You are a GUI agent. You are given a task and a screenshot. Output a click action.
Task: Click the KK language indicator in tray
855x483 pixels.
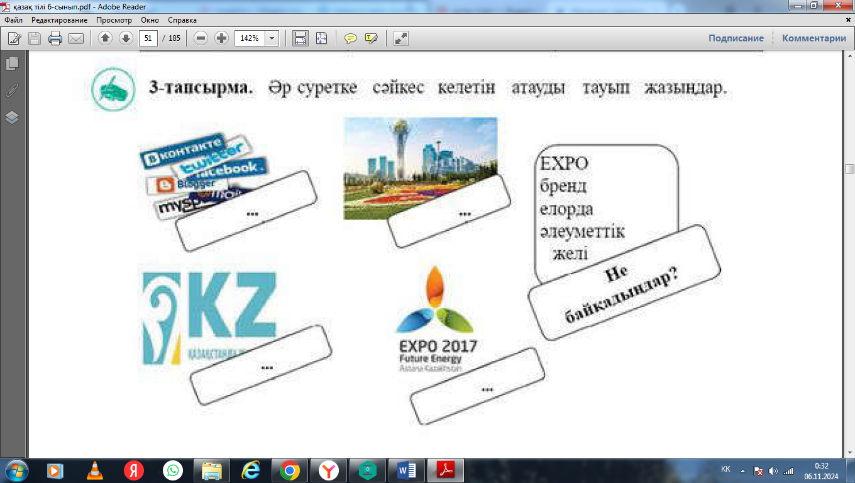[x=726, y=469]
